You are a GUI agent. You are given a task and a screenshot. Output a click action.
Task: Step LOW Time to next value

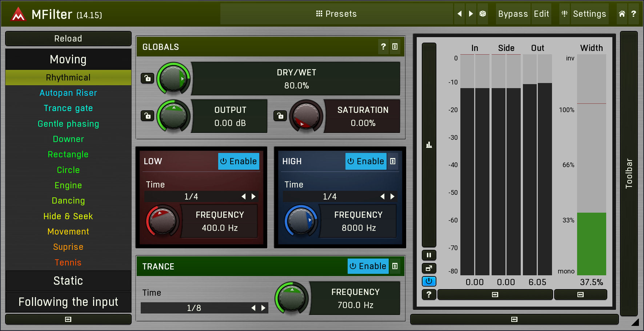(254, 197)
